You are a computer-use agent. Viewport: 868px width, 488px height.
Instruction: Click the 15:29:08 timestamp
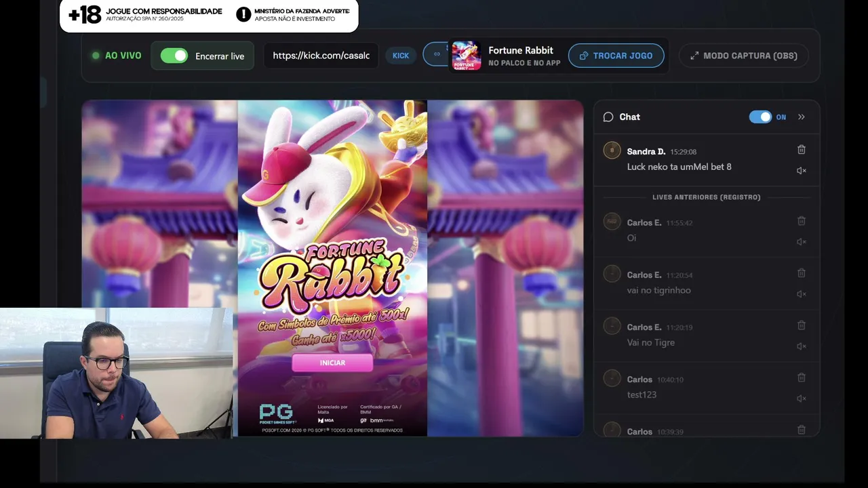683,152
